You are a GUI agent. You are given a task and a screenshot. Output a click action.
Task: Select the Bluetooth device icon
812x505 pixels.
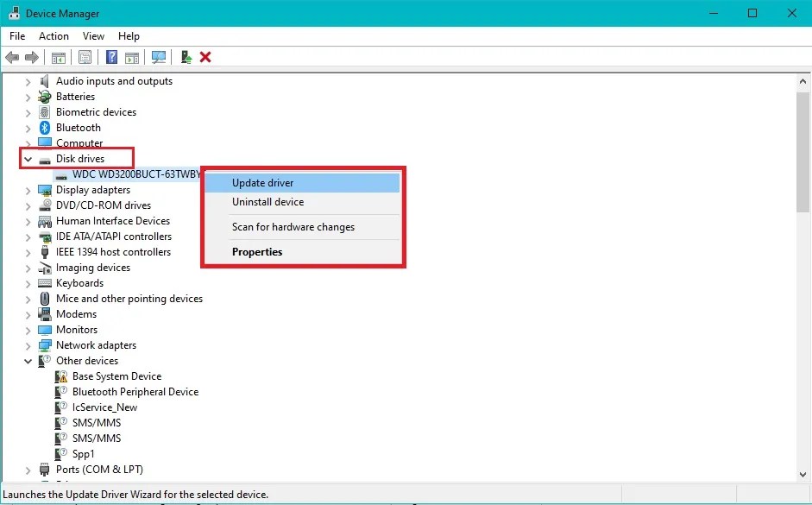(44, 127)
